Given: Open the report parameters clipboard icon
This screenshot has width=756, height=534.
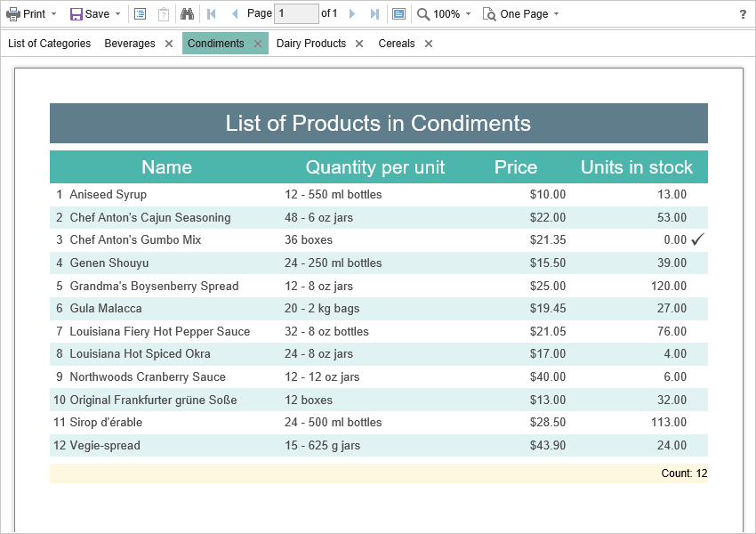Looking at the screenshot, I should pyautogui.click(x=164, y=13).
